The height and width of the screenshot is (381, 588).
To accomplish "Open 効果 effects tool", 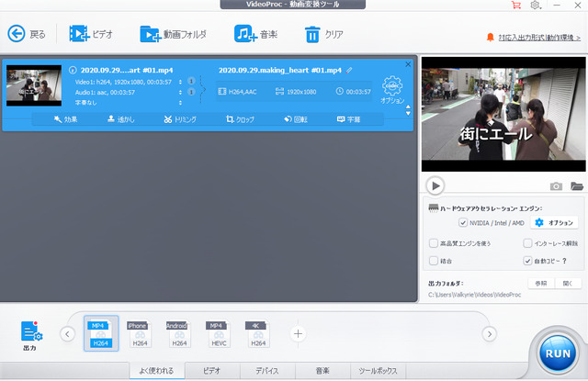I will (x=65, y=119).
